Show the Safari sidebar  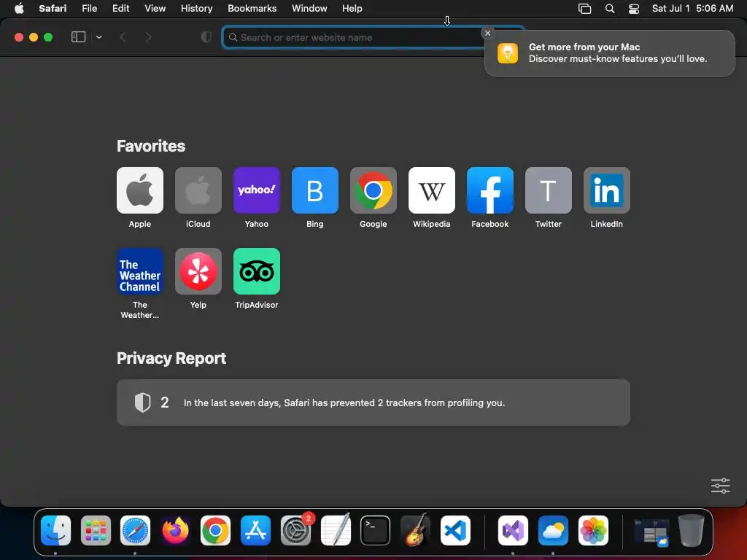(x=78, y=37)
